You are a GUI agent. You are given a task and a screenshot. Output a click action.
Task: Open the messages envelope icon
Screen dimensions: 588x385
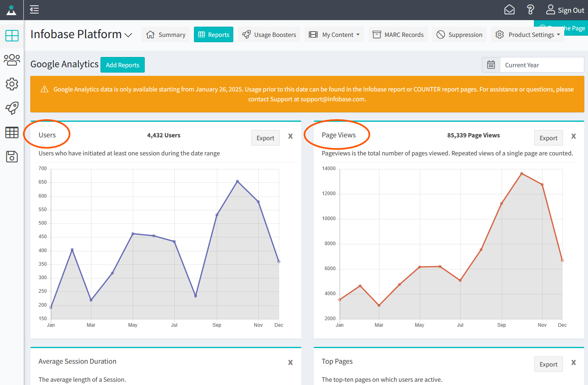tap(509, 9)
